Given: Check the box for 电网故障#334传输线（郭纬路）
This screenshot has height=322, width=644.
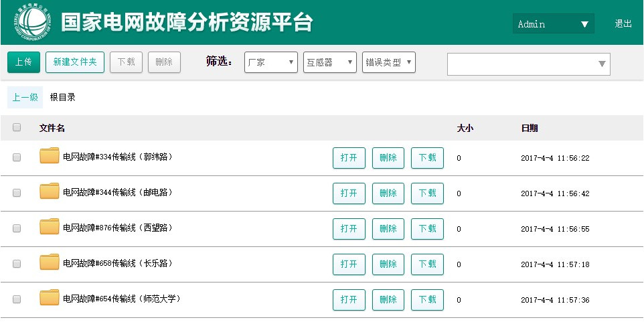Looking at the screenshot, I should [x=17, y=157].
